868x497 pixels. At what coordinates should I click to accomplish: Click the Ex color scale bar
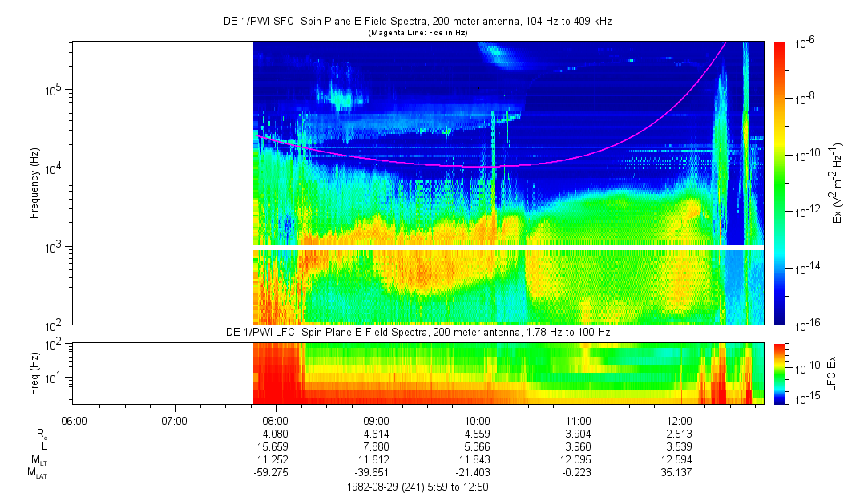tap(780, 183)
